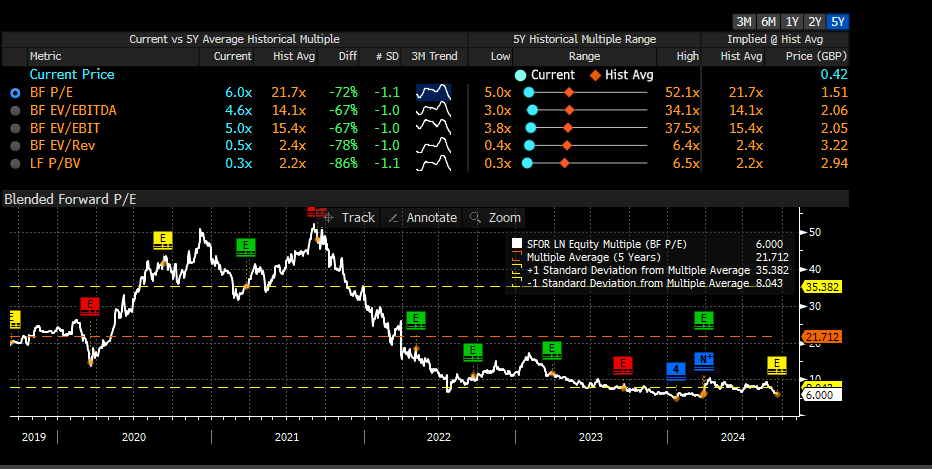
Task: Click the BF EV/EBITDA current value 4.6x
Action: 238,111
